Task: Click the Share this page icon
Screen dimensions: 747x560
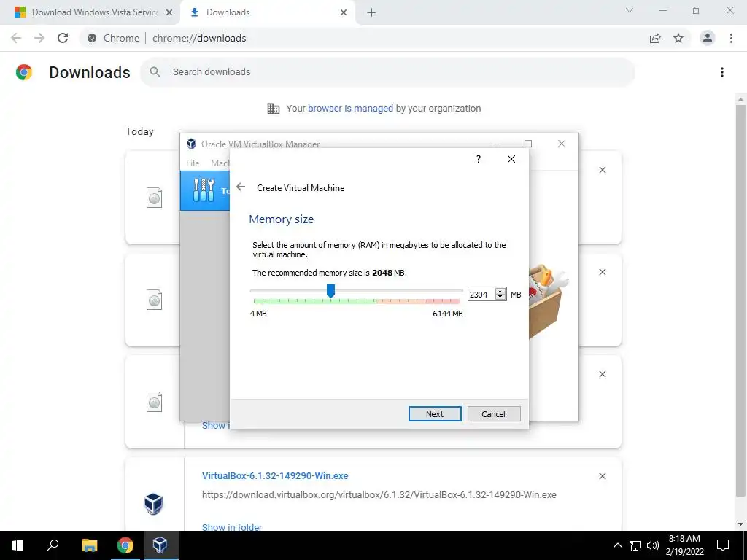Action: pyautogui.click(x=655, y=38)
